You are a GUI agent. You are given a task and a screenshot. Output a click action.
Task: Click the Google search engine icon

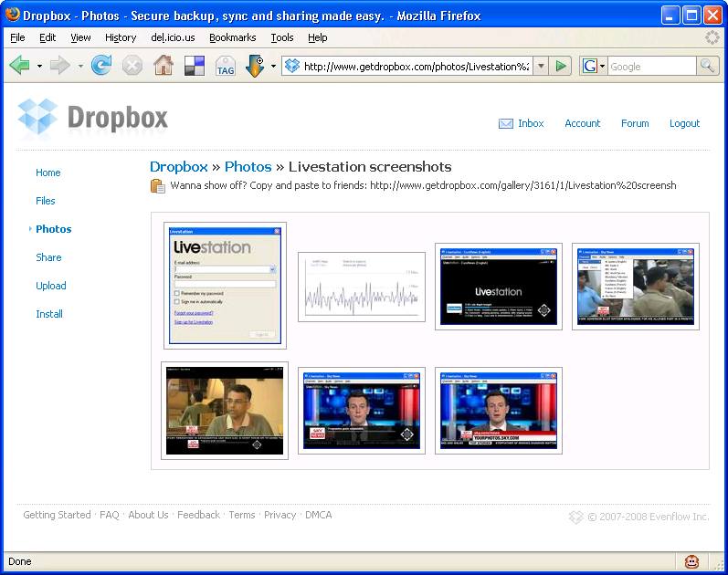pos(590,66)
